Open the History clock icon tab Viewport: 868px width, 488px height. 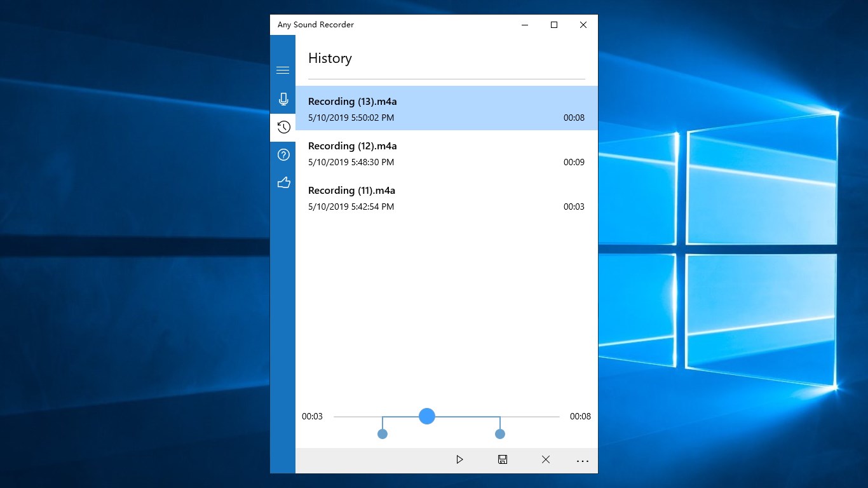[x=283, y=127]
